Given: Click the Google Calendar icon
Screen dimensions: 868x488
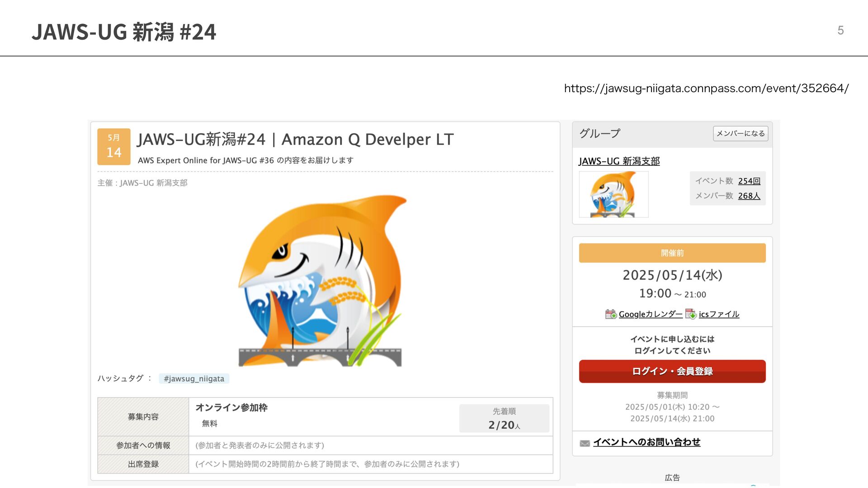Looking at the screenshot, I should 611,314.
